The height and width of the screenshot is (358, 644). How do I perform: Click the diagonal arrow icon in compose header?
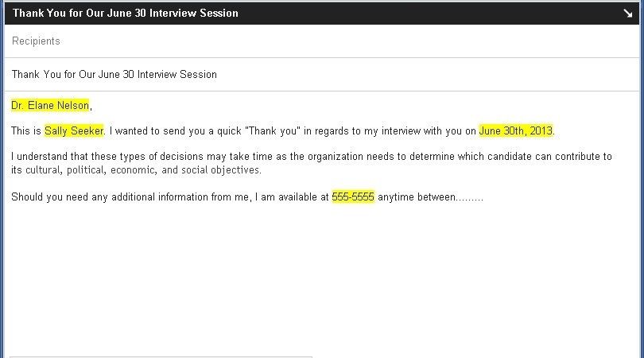tap(627, 14)
